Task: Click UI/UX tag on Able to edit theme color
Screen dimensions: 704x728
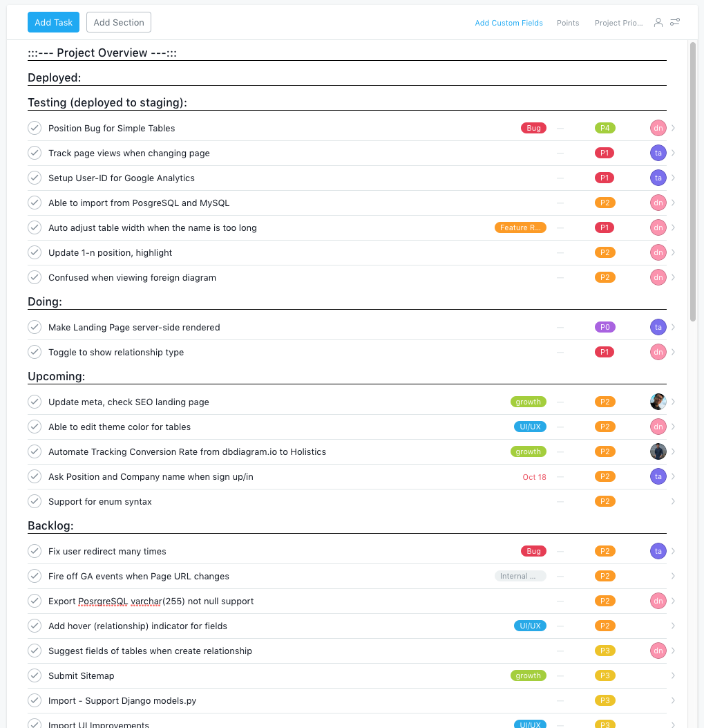Action: (530, 427)
